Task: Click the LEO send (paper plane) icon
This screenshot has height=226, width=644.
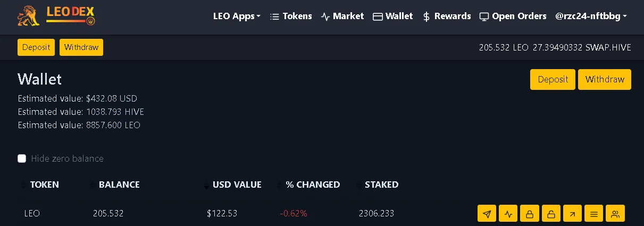Action: coord(487,214)
